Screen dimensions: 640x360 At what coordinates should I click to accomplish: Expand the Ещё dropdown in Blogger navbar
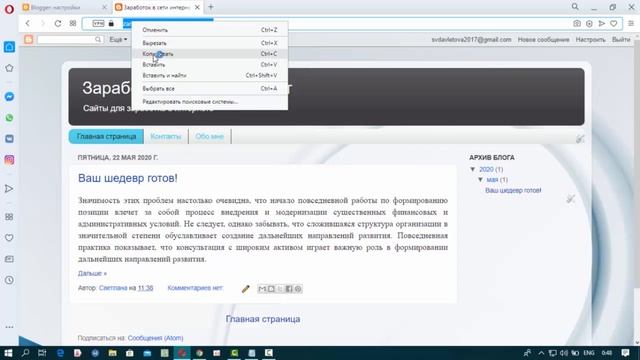click(x=118, y=40)
